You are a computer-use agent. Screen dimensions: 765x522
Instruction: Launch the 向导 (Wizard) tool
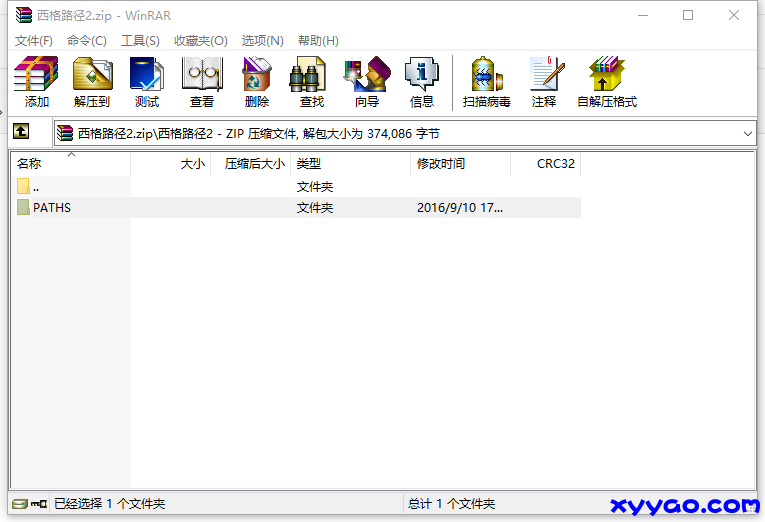pos(367,81)
